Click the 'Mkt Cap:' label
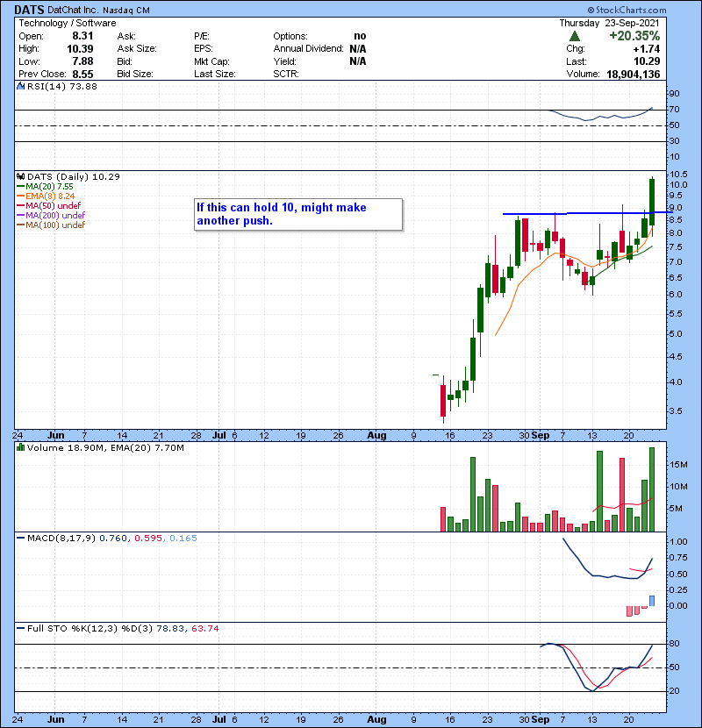This screenshot has height=728, width=702. click(211, 61)
